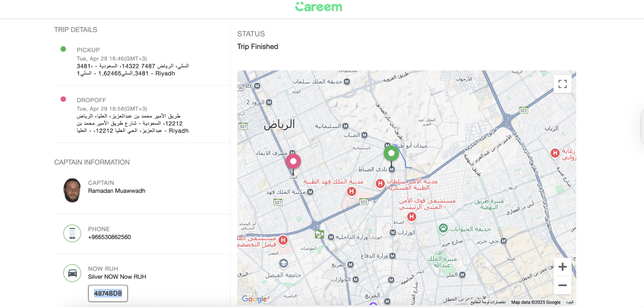Click the pink DROPOFF status dot
The image size is (644, 307).
(63, 99)
